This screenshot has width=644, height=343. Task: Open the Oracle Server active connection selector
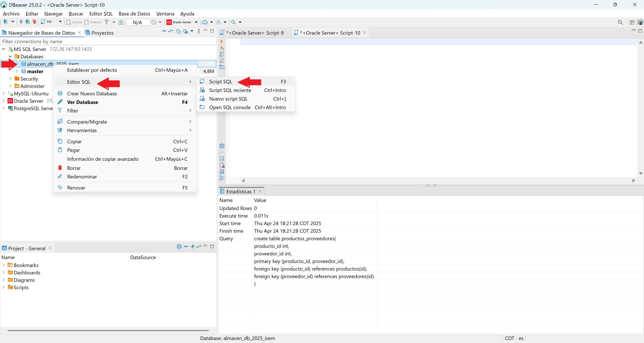coord(182,22)
